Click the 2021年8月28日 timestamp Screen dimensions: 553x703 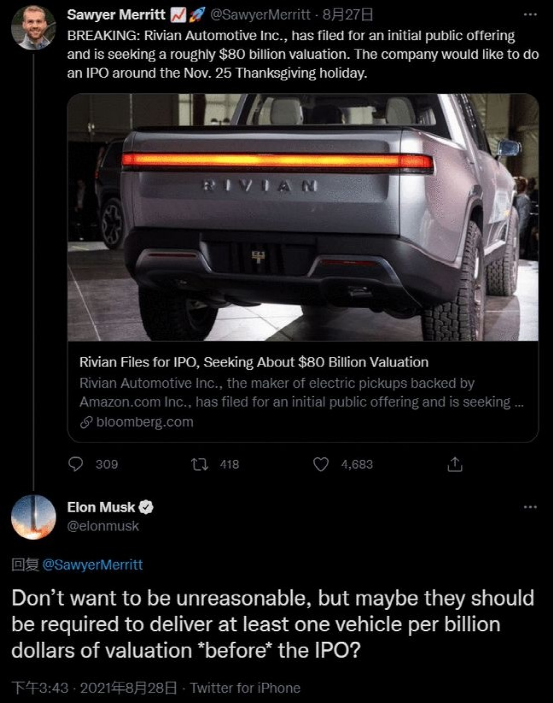128,688
